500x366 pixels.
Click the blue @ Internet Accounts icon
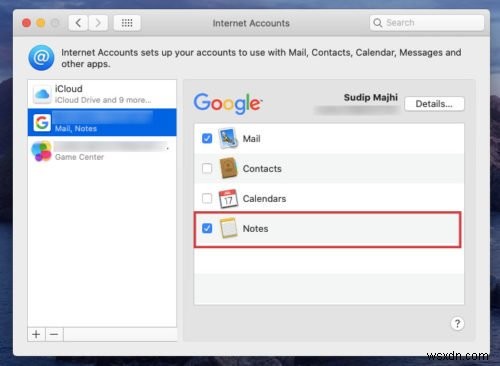(x=41, y=58)
